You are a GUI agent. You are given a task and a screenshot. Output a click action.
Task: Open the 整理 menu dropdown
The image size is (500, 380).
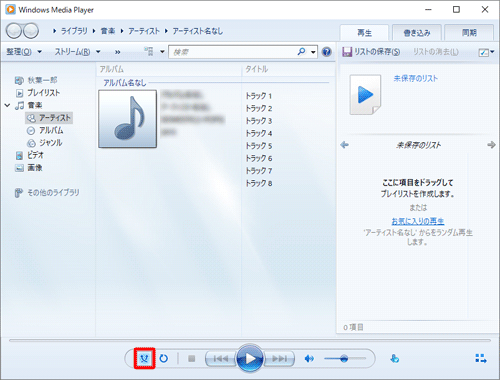(x=24, y=52)
